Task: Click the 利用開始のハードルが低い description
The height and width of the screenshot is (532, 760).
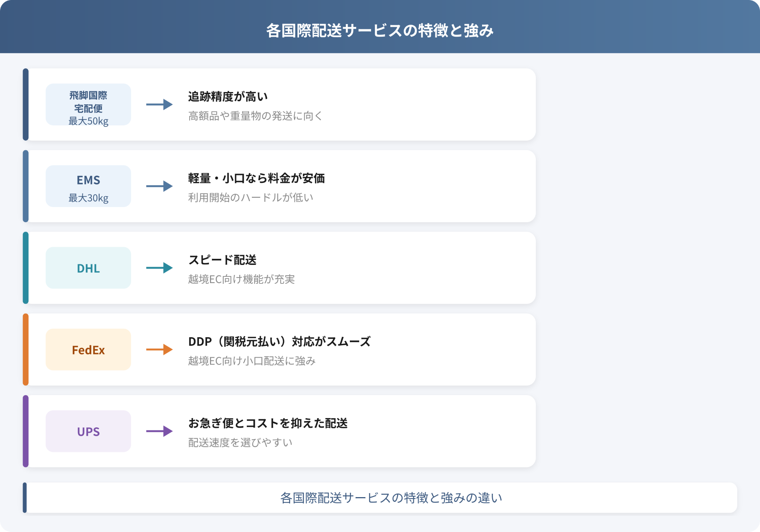Action: (x=251, y=198)
